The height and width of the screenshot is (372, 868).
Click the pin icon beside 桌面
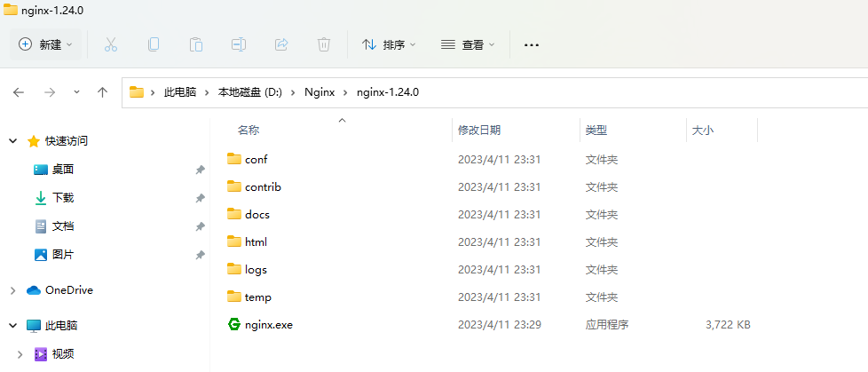pyautogui.click(x=201, y=170)
